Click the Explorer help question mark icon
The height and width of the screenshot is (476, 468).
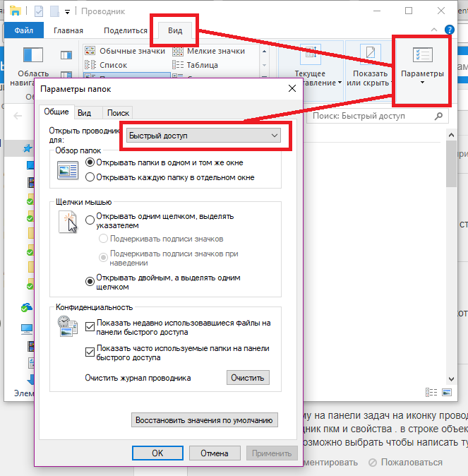[449, 30]
